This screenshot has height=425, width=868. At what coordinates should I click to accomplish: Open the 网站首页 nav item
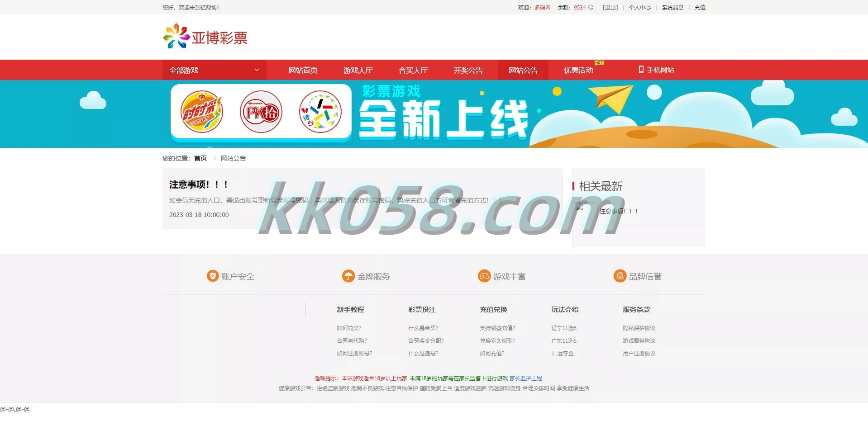(303, 70)
